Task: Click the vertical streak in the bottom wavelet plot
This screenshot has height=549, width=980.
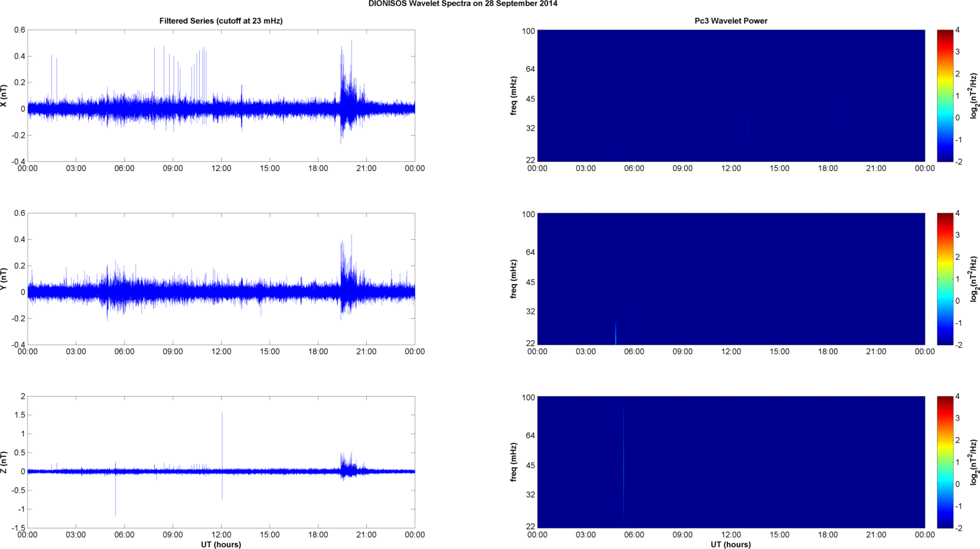Action: tap(623, 460)
